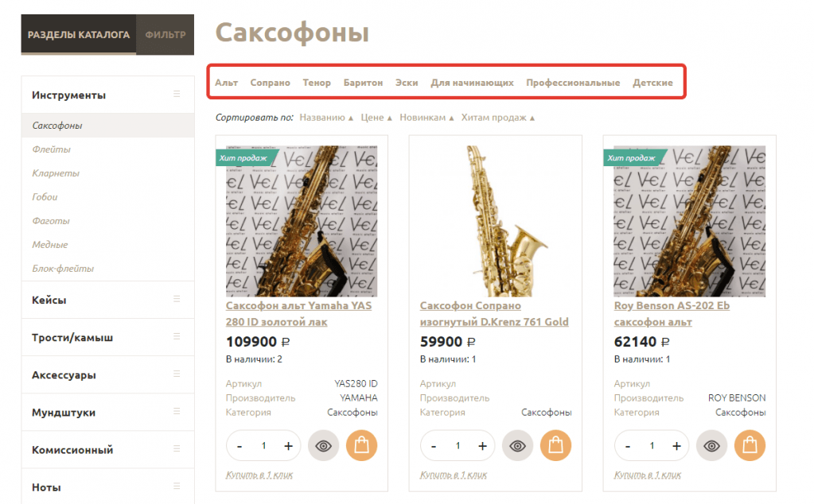Sort products by Цене
The height and width of the screenshot is (504, 814).
point(376,118)
